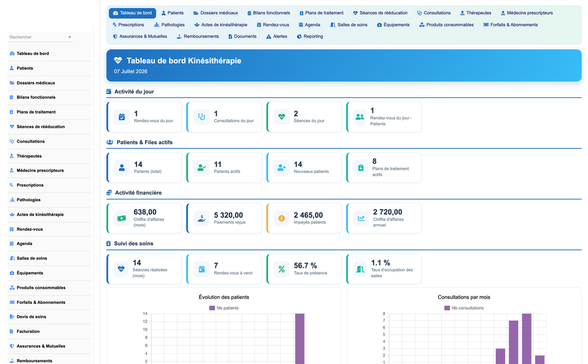Click the calendar-check icon on Rendez-vous du jour card
This screenshot has height=364, width=588.
122,117
